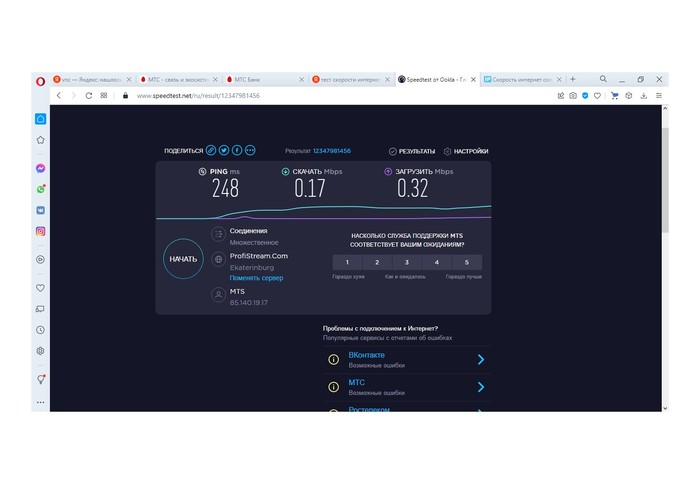This screenshot has width=700, height=484.
Task: Switch to the тест скорости интернета tab
Action: [x=351, y=79]
